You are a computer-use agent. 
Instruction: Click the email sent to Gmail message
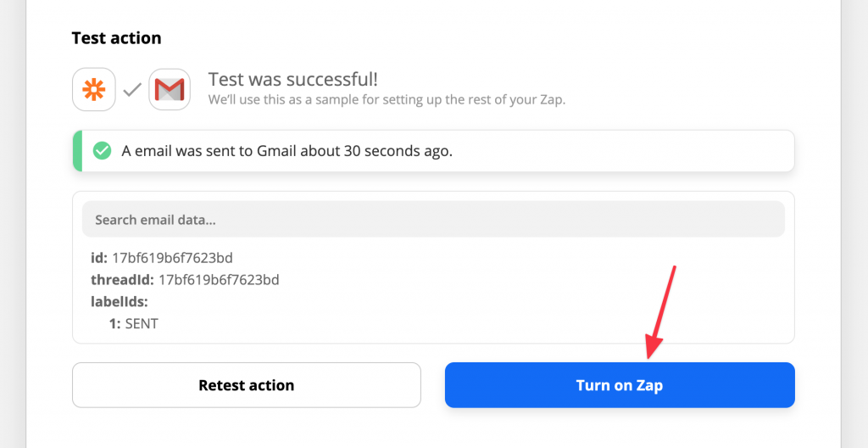click(x=287, y=151)
